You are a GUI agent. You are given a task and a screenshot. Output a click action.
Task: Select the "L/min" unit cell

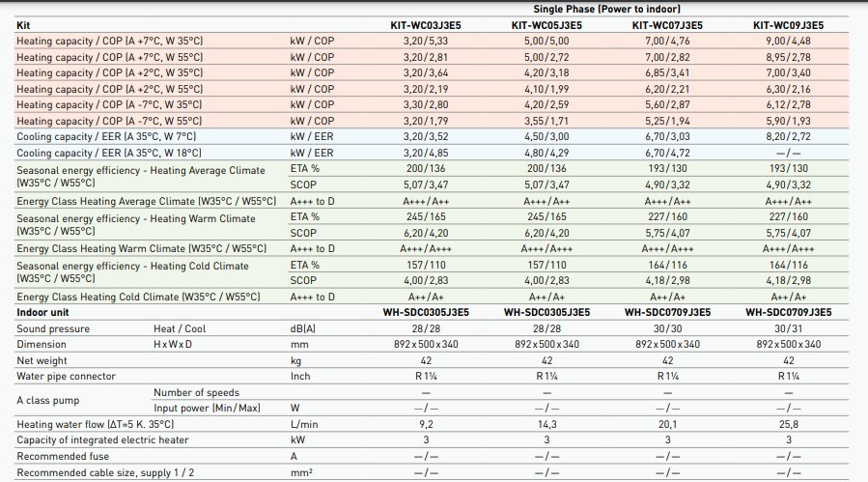304,424
